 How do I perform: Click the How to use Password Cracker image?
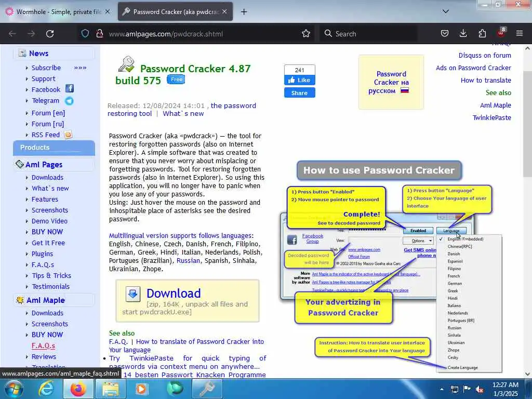(x=391, y=267)
